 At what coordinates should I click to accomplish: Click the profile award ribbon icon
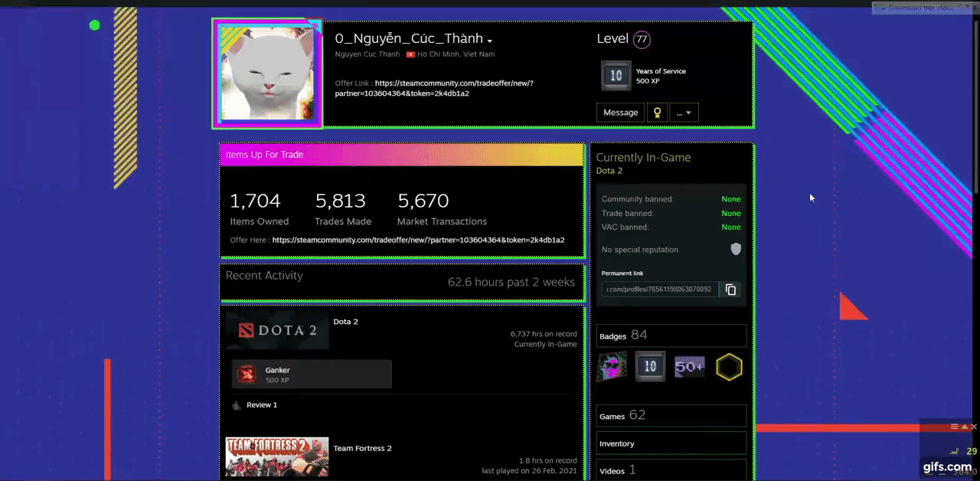pyautogui.click(x=656, y=113)
